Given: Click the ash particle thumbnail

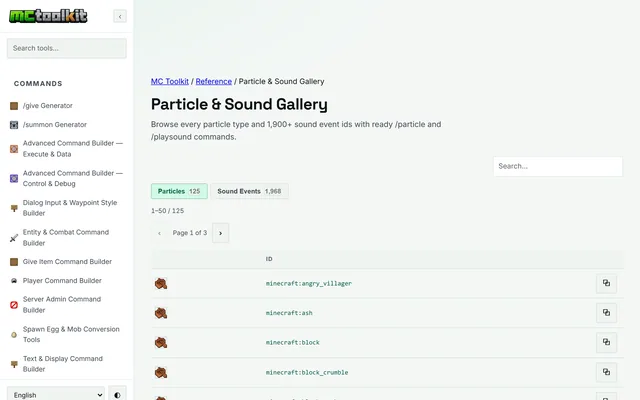Looking at the screenshot, I should click(161, 313).
